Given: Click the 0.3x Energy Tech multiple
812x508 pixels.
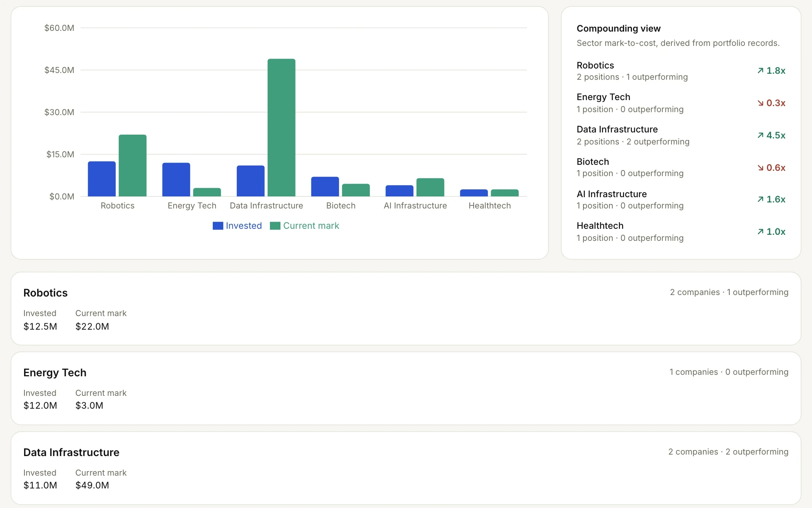Looking at the screenshot, I should [x=776, y=103].
